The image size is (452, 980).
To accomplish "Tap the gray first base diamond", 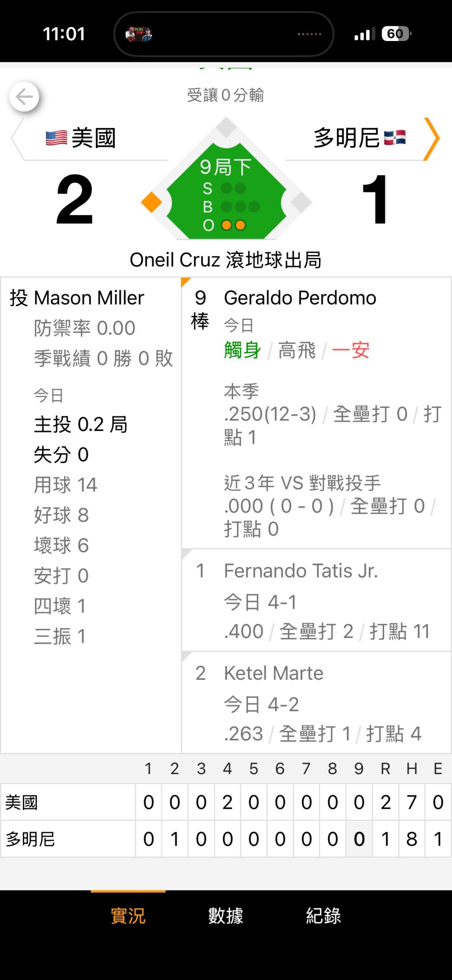I will coord(300,202).
